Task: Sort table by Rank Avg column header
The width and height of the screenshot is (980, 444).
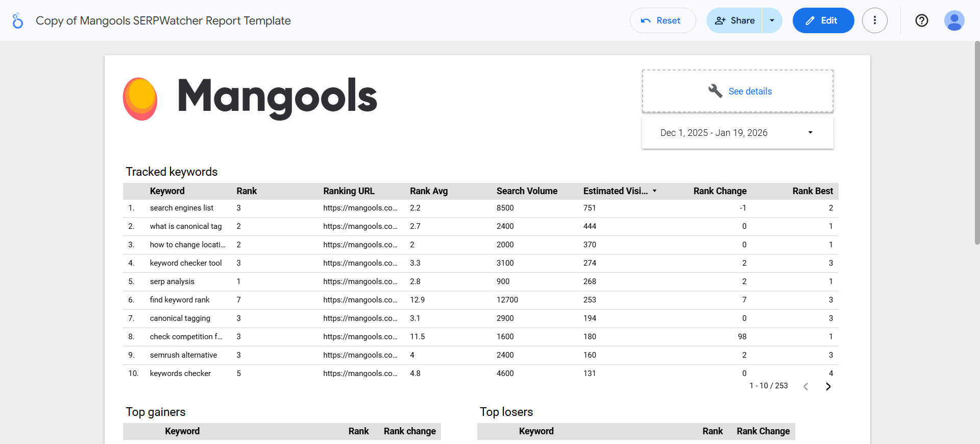Action: (429, 191)
